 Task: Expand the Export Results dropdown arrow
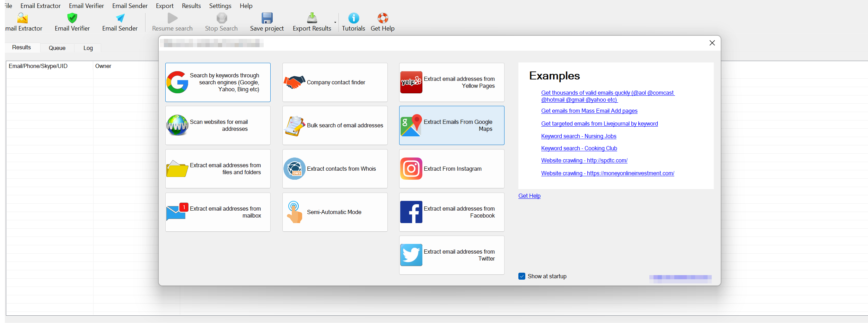[335, 23]
